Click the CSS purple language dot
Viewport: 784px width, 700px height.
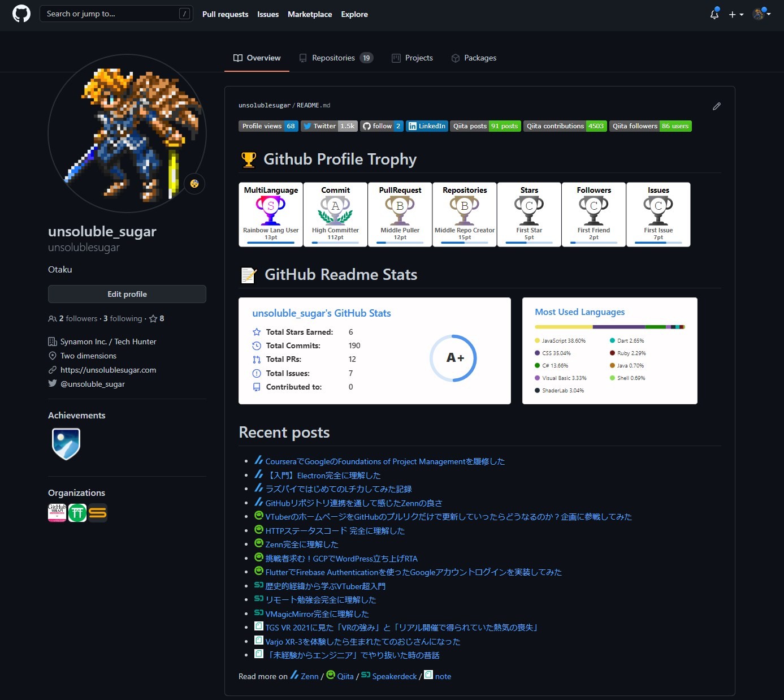tap(537, 353)
